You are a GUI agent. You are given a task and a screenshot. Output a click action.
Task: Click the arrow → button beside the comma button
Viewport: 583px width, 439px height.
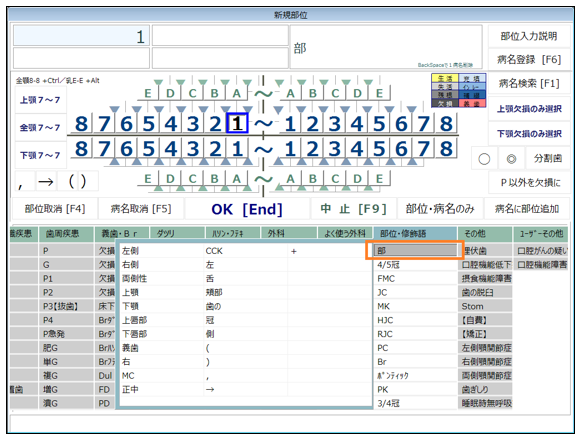click(x=46, y=181)
